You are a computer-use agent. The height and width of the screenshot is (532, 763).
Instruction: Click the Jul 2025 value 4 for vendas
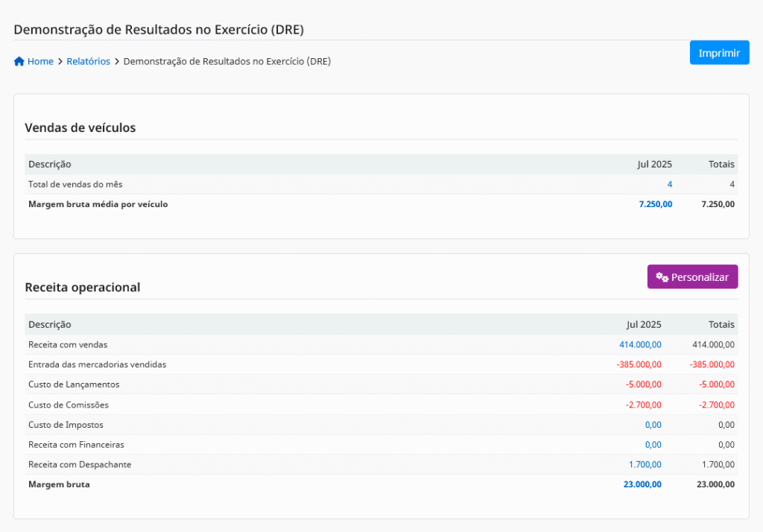tap(670, 185)
